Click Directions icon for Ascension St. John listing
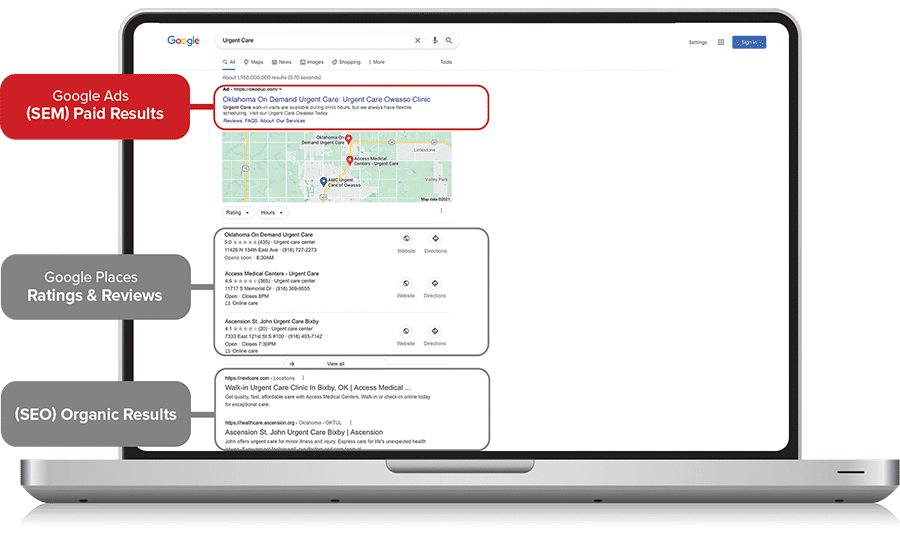900x537 pixels. coord(435,331)
